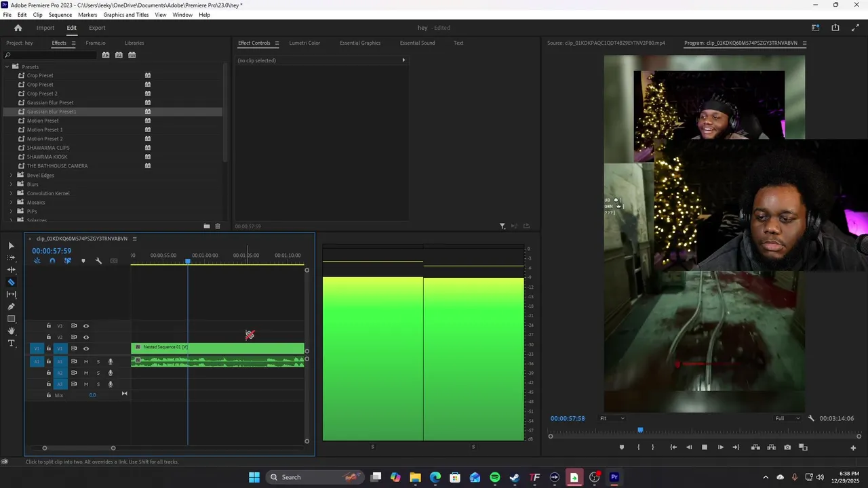868x488 pixels.
Task: Open the Effects panel menu
Action: pyautogui.click(x=73, y=43)
